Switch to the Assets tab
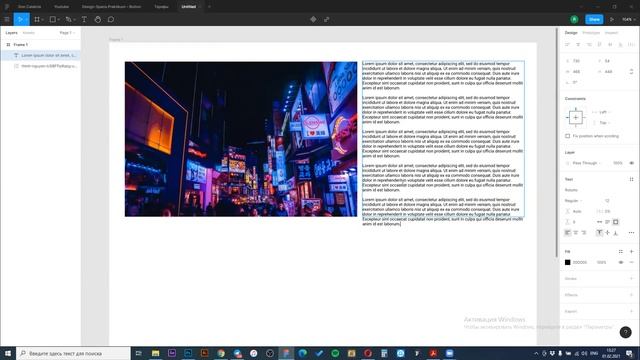The width and height of the screenshot is (640, 360). pos(29,33)
